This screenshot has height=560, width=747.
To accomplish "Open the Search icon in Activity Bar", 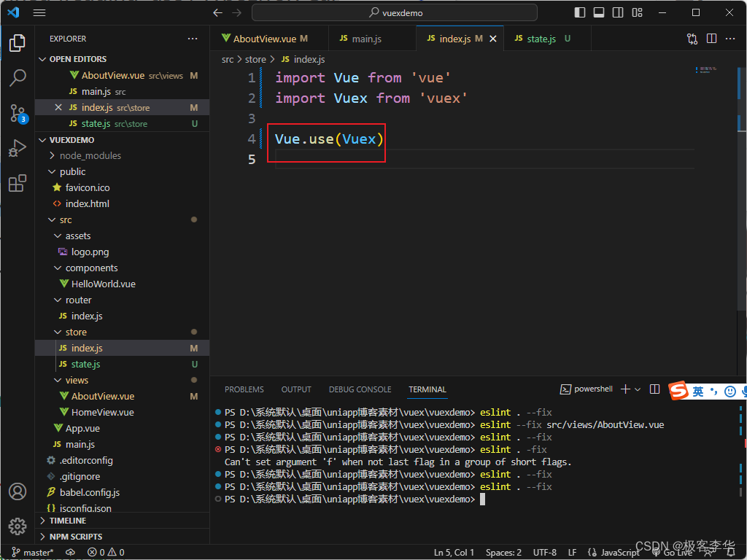I will pos(18,78).
